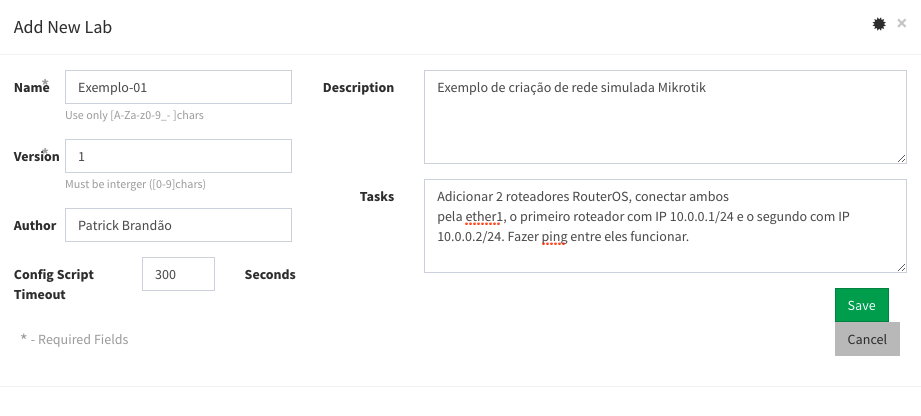Close the Add New Lab dialog

click(901, 23)
